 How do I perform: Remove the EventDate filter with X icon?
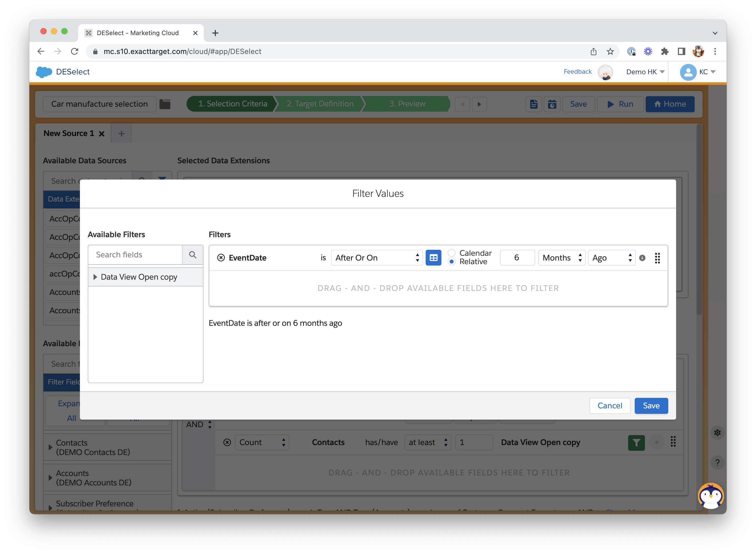[x=221, y=258]
